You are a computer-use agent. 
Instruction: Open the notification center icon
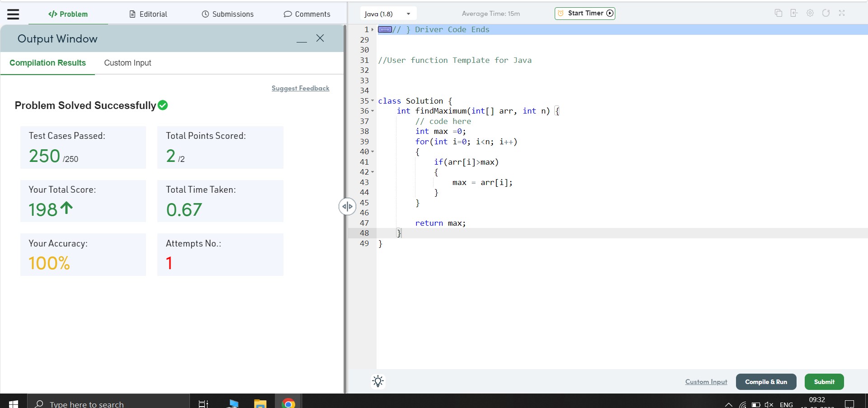(849, 404)
